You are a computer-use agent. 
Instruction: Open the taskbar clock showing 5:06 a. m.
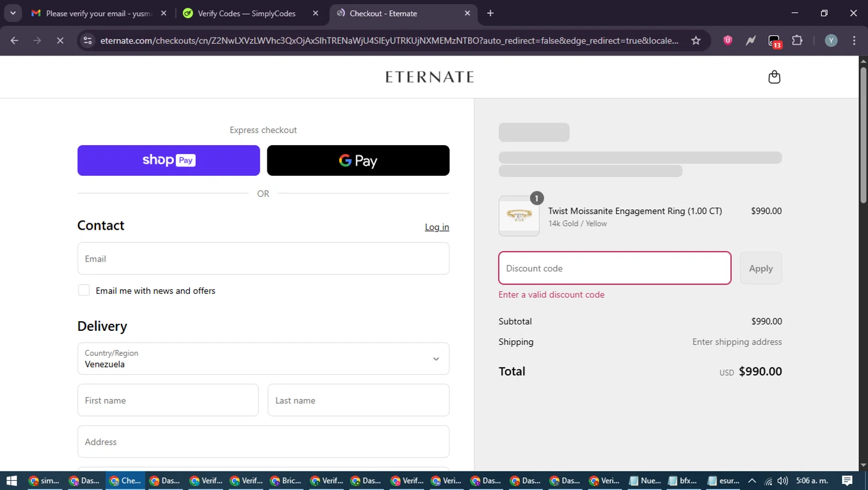[812, 480]
